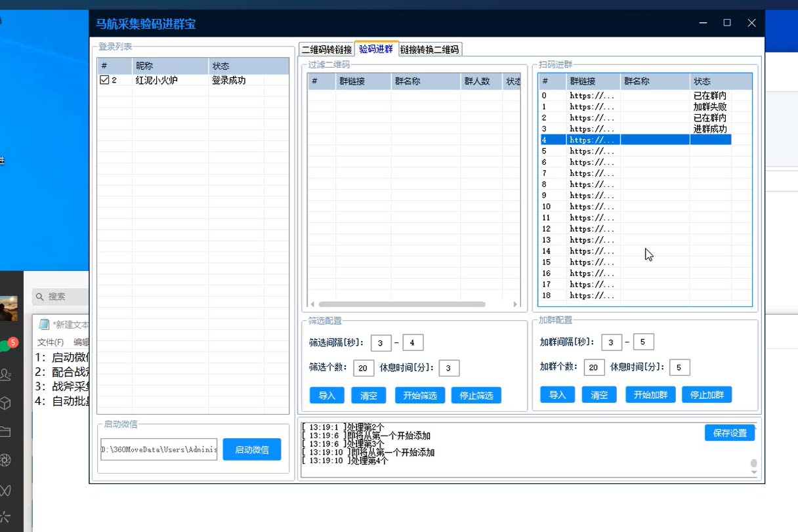
Task: Open WeChat chats icon with red badge
Action: tap(6, 346)
